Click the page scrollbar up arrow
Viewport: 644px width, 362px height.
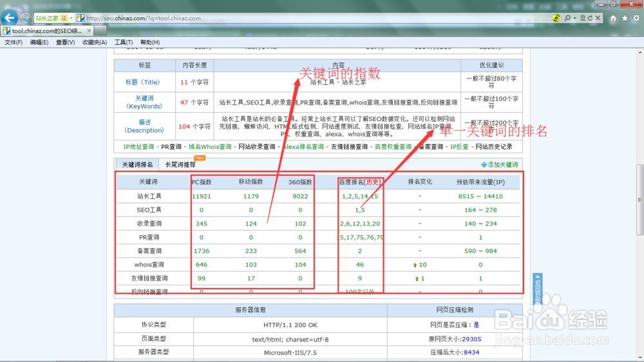(640, 53)
